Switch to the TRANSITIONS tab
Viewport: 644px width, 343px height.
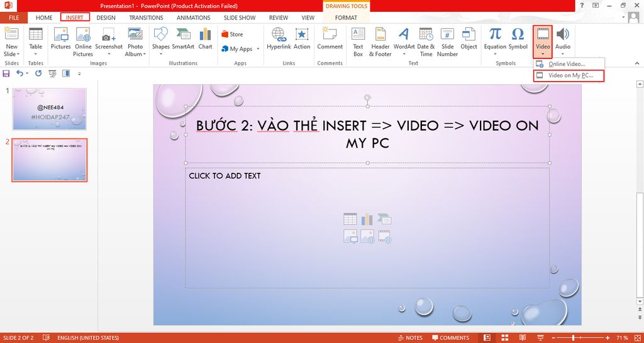[146, 18]
